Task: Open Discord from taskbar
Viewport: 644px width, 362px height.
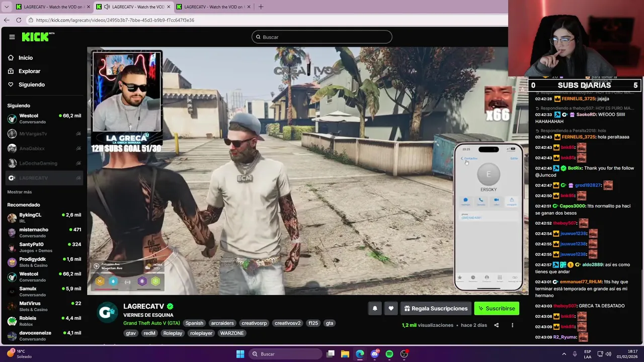Action: (x=374, y=354)
